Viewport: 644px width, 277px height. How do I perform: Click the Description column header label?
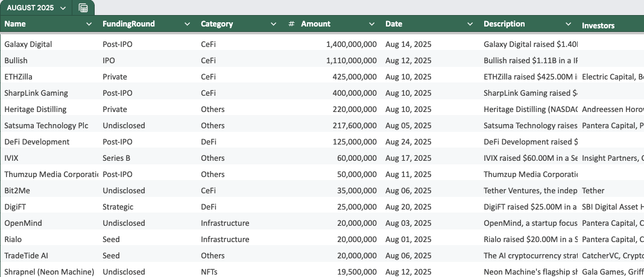pos(504,24)
